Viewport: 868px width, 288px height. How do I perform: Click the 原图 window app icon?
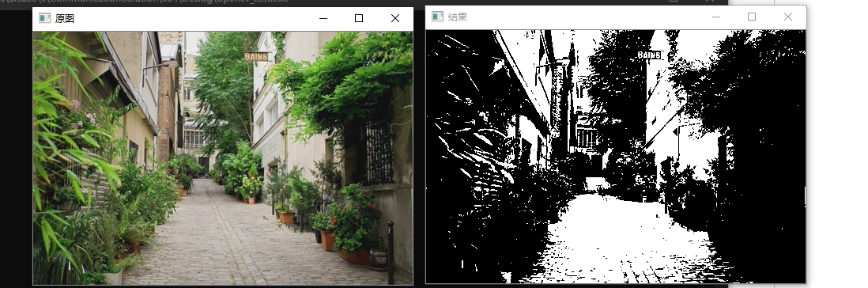click(45, 18)
